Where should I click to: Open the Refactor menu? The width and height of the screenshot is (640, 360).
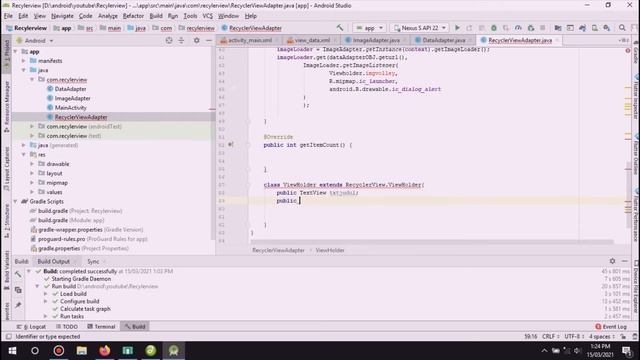click(x=133, y=16)
